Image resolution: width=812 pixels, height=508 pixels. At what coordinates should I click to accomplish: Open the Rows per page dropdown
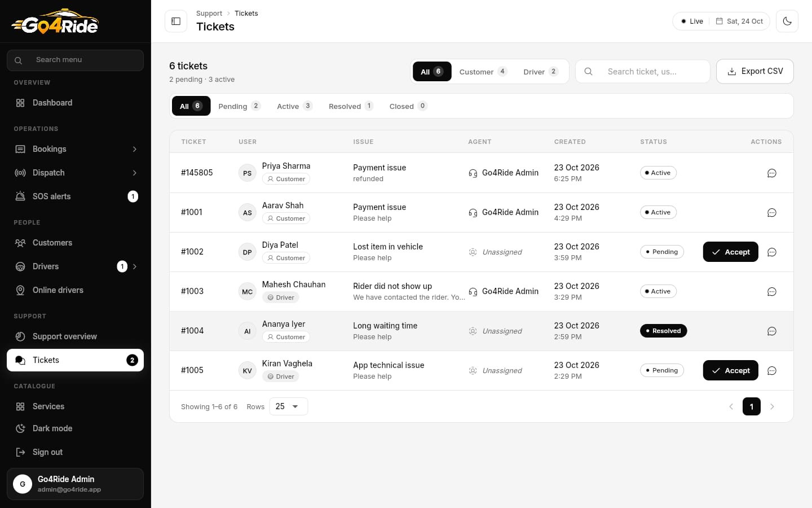pyautogui.click(x=289, y=406)
